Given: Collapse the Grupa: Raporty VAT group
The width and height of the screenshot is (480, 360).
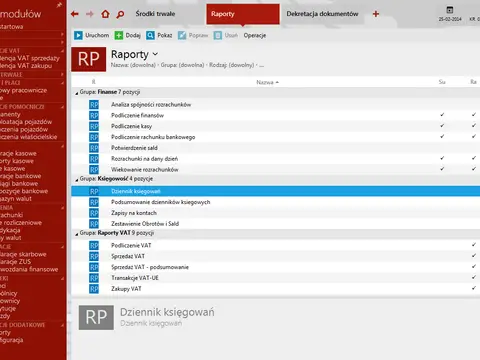Looking at the screenshot, I should (x=77, y=234).
